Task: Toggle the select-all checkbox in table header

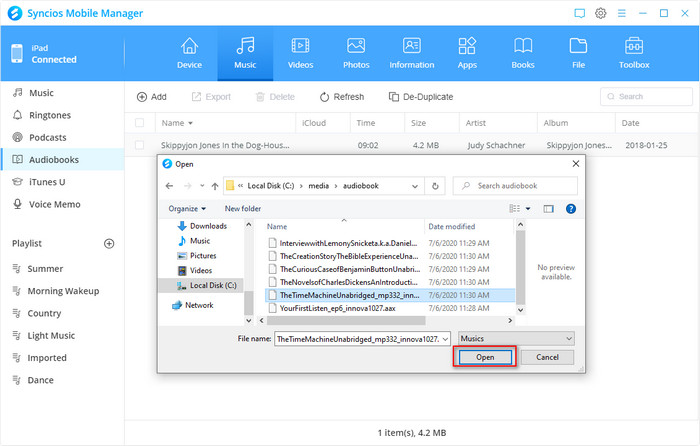Action: coord(139,123)
